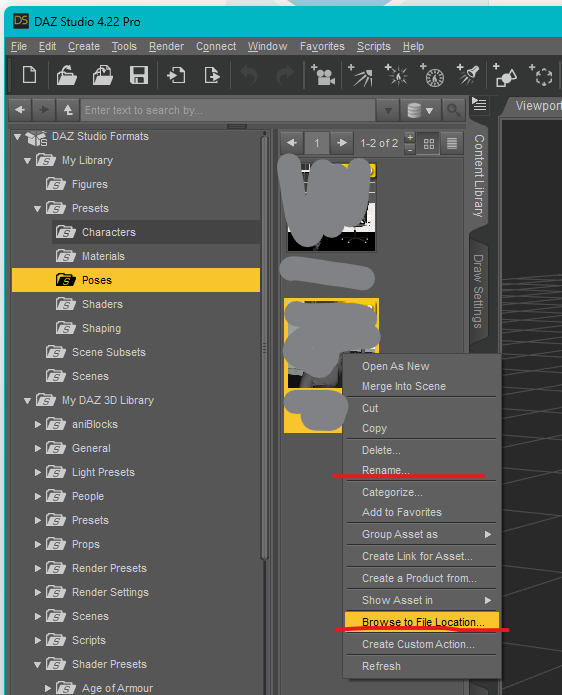562x695 pixels.
Task: Click the page number field
Action: pyautogui.click(x=317, y=143)
